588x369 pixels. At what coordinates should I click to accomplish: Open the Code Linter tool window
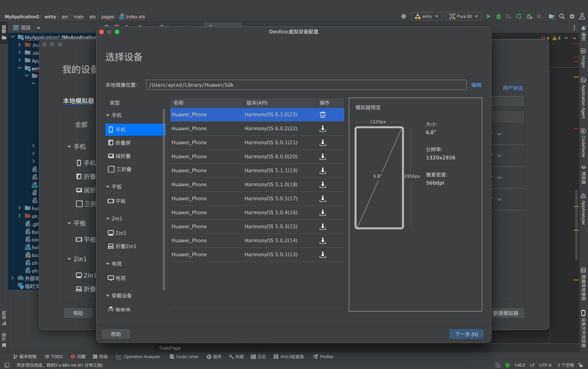[184, 357]
